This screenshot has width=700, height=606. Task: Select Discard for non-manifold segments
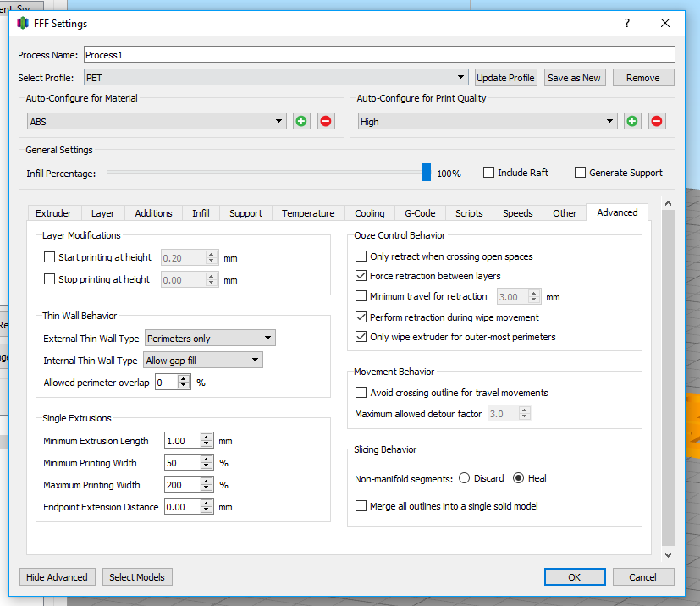click(465, 478)
